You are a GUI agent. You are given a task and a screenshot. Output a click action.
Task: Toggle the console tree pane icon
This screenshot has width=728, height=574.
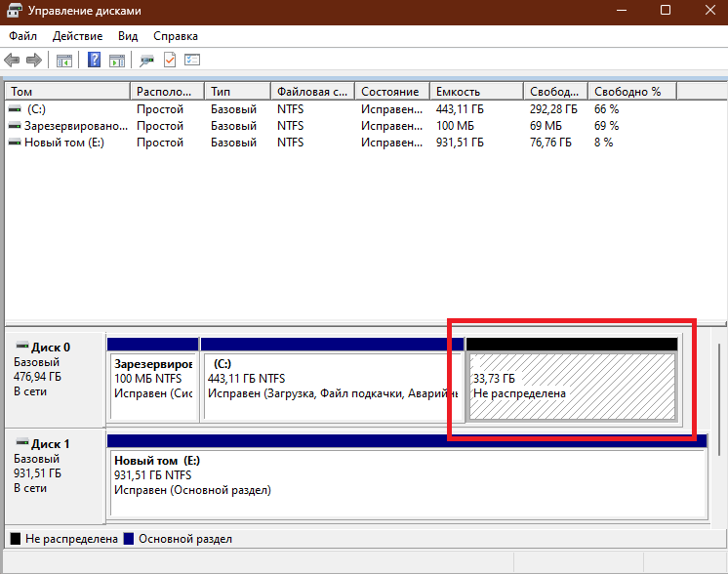[64, 61]
